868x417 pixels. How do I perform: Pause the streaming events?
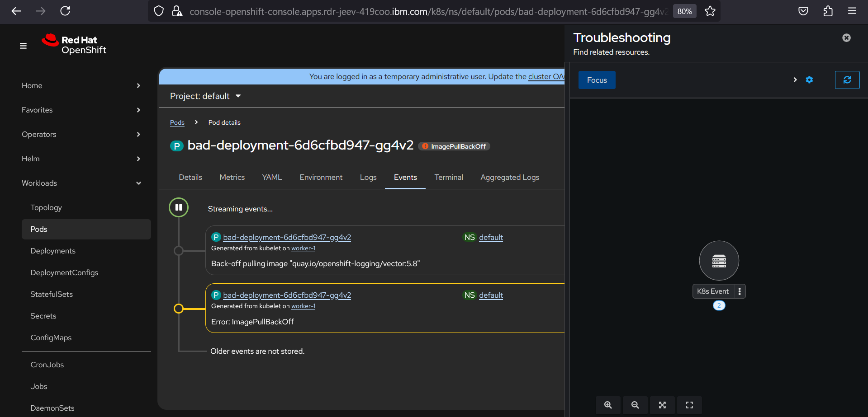pyautogui.click(x=179, y=207)
